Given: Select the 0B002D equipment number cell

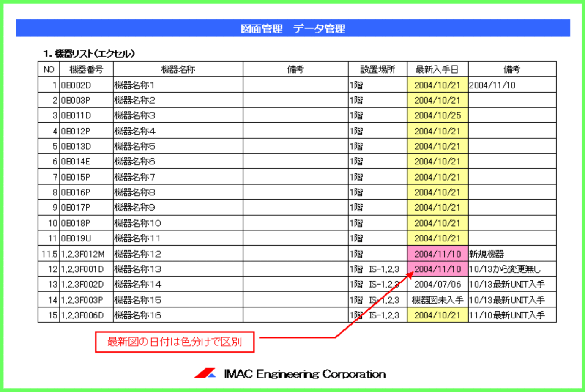Looking at the screenshot, I should pos(86,85).
